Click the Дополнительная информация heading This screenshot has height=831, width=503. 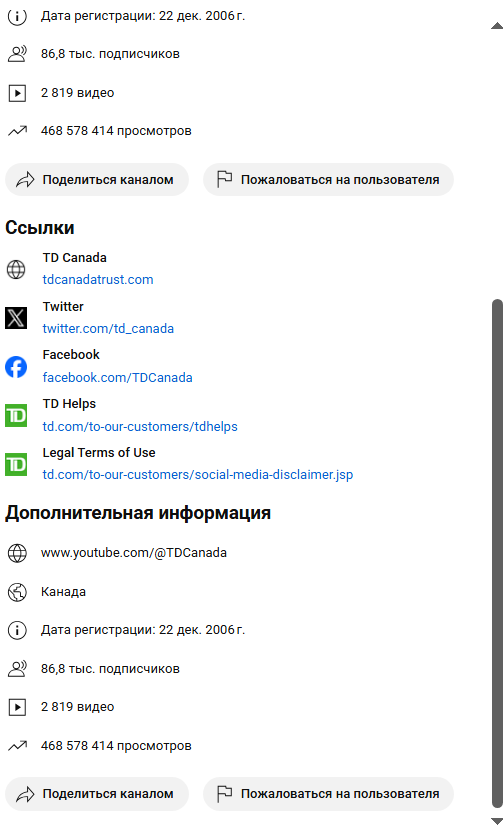pos(138,513)
